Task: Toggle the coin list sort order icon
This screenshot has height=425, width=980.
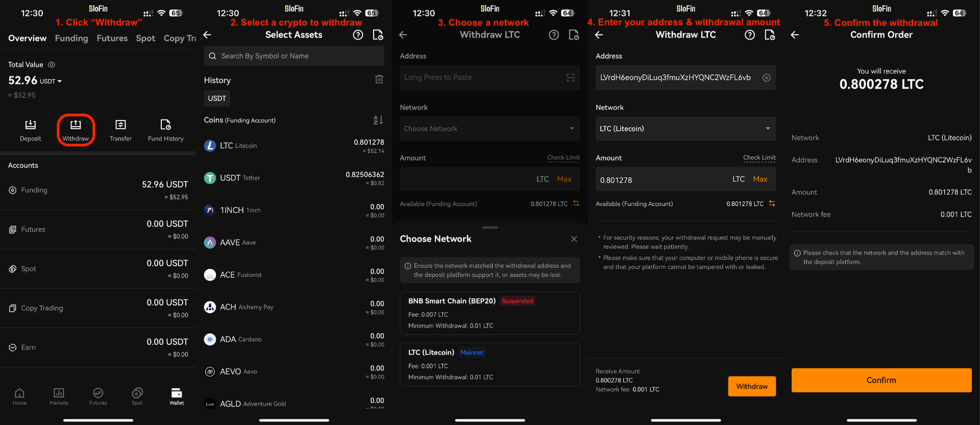Action: 378,120
